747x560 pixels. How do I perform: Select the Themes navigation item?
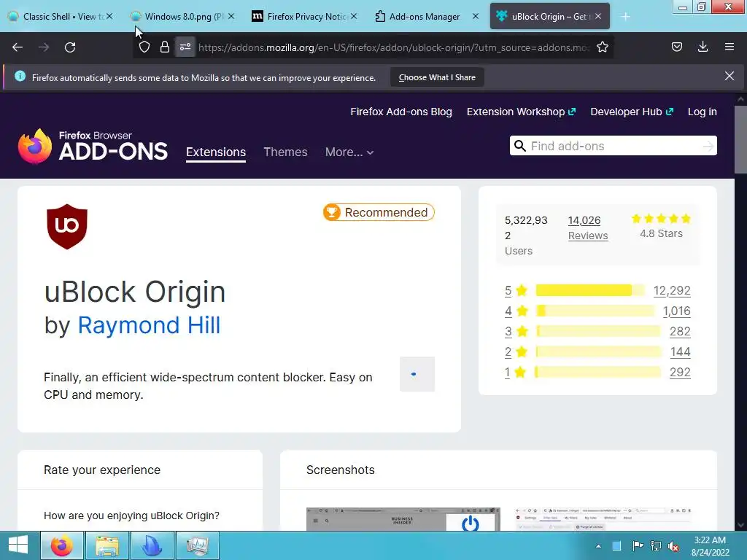point(285,152)
